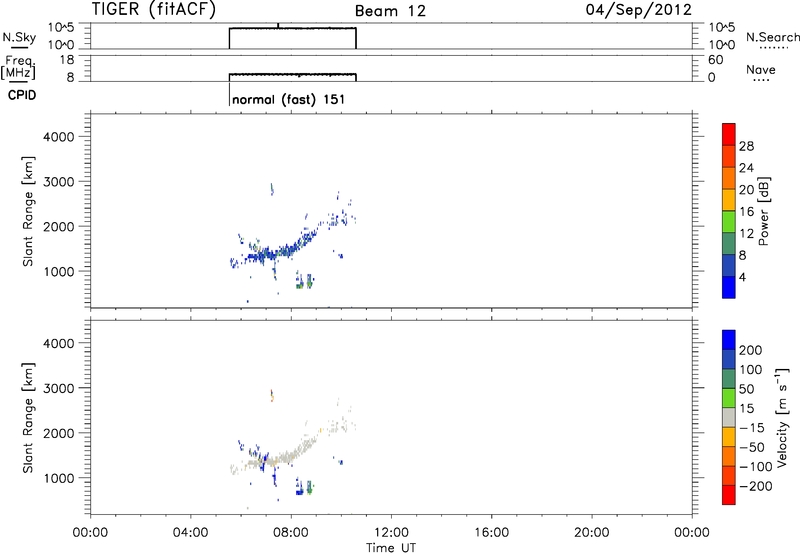The width and height of the screenshot is (800, 554).
Task: Click the red bottom segment of Velocity color bar
Action: pyautogui.click(x=729, y=495)
